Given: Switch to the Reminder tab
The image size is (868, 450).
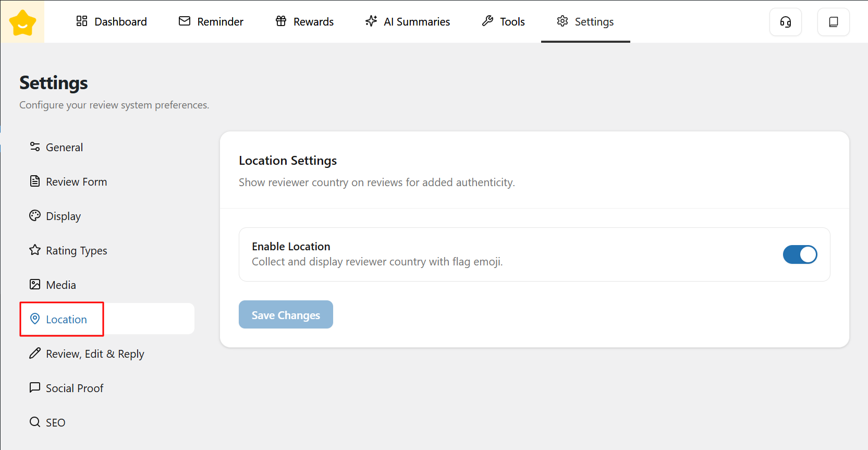Looking at the screenshot, I should coord(211,22).
